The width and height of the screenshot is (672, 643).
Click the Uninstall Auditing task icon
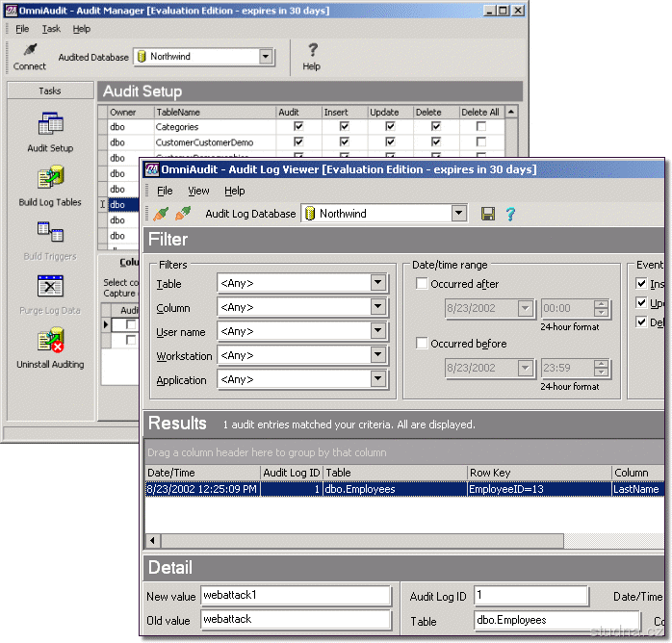coord(50,342)
